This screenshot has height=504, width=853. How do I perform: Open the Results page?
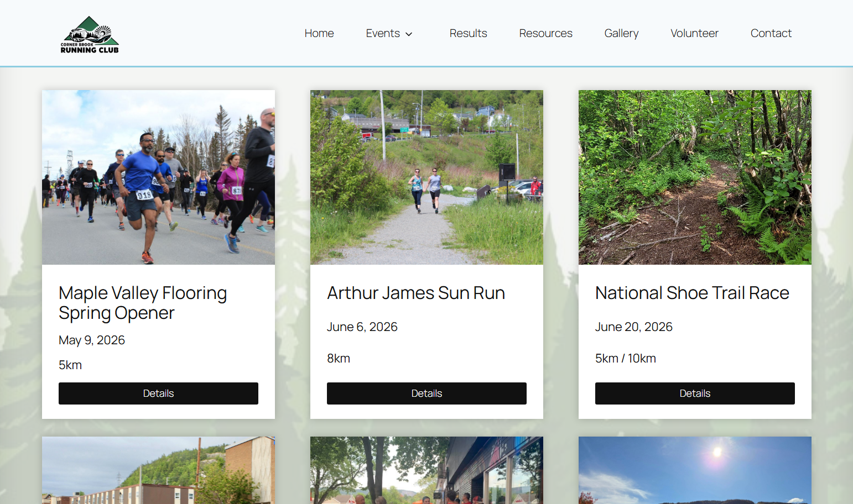click(468, 33)
